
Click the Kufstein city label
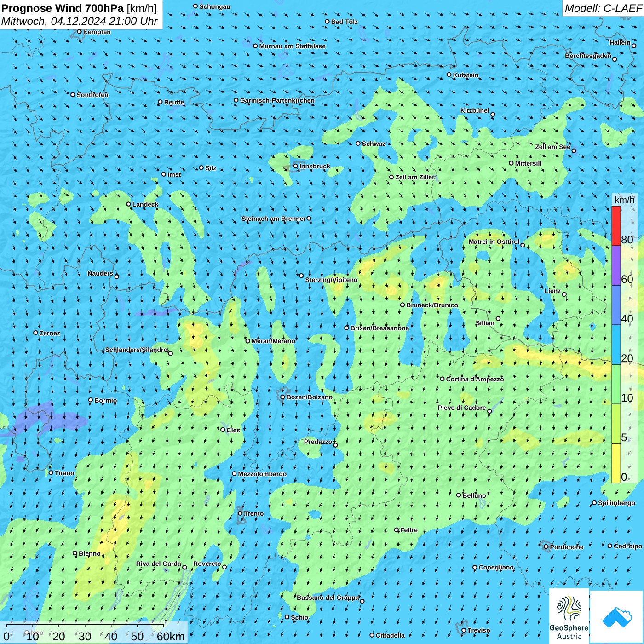click(466, 75)
